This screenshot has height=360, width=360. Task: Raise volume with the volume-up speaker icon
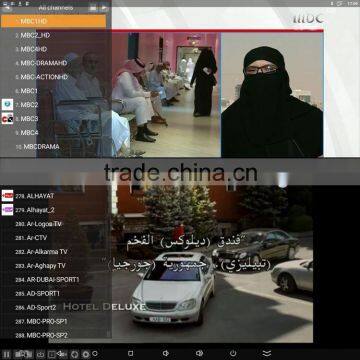(200, 353)
